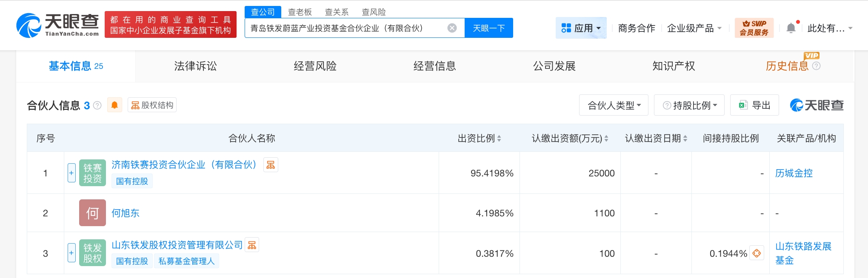Clear the search box with the X icon
Image resolution: width=868 pixels, height=278 pixels.
click(x=452, y=28)
